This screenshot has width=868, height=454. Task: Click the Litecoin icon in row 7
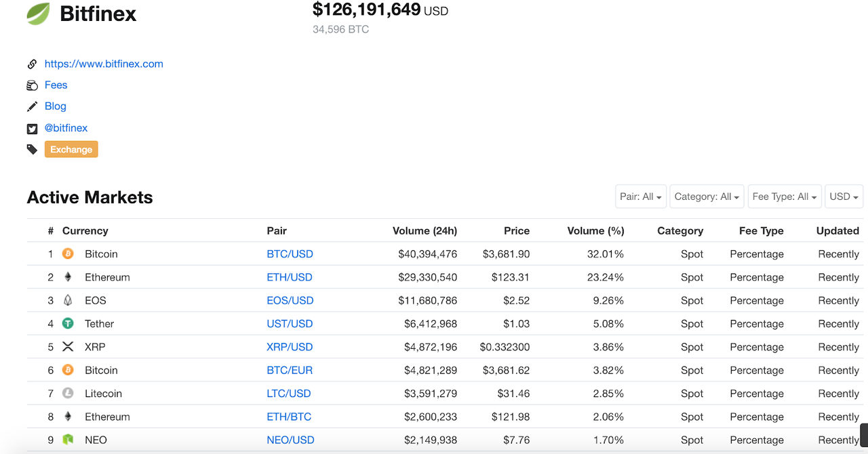tap(68, 393)
